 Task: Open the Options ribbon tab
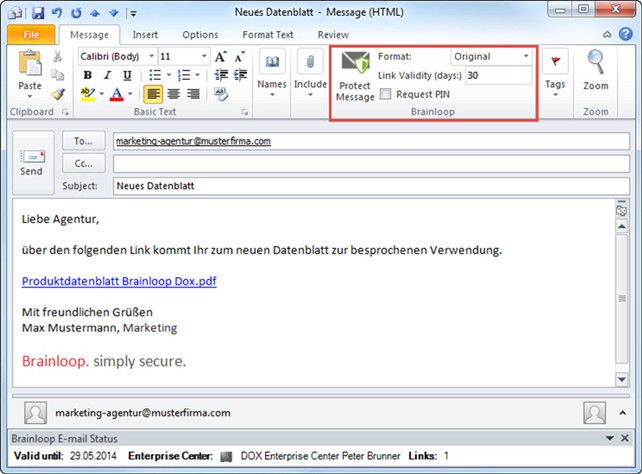(200, 35)
